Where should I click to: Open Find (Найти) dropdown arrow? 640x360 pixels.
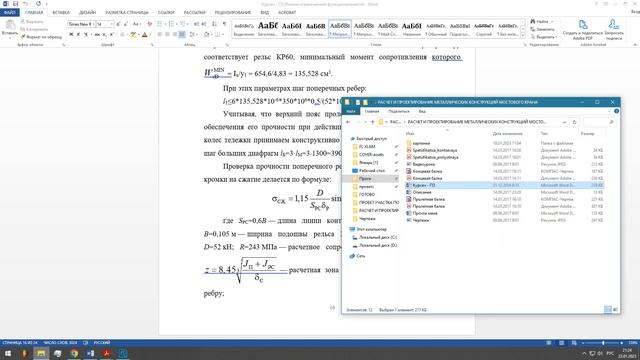pos(552,21)
